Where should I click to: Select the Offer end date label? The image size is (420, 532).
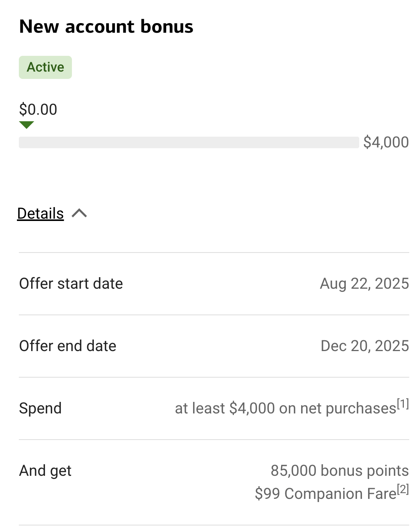(x=68, y=346)
